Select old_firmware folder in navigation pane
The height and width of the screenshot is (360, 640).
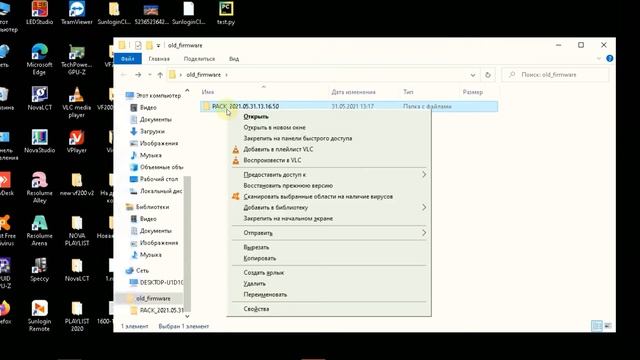point(153,298)
